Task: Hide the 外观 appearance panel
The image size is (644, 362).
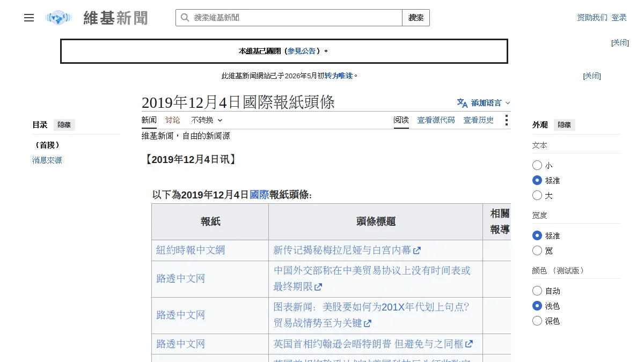Action: pyautogui.click(x=564, y=125)
